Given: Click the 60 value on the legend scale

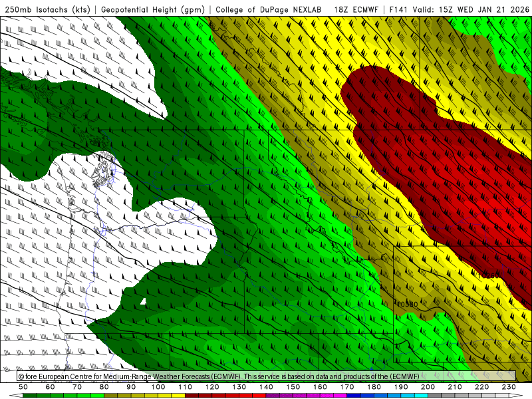Looking at the screenshot, I should point(51,387).
